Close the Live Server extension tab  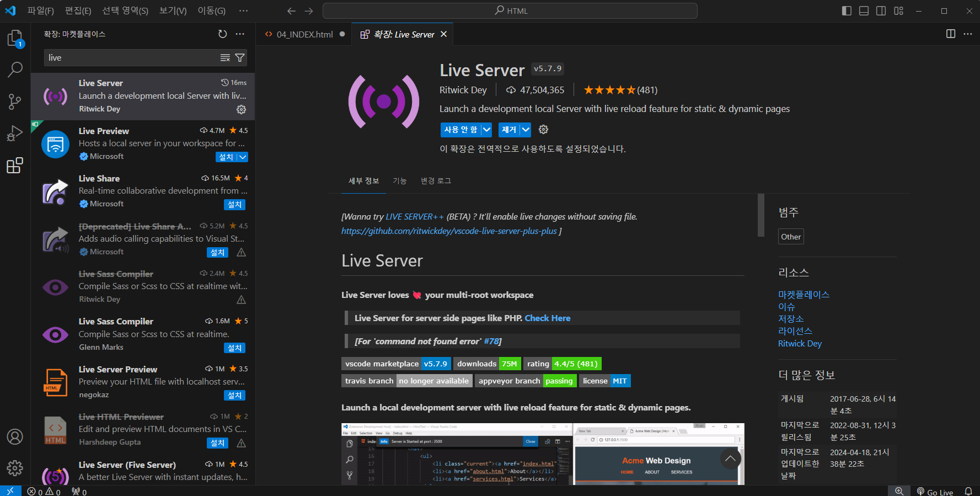pyautogui.click(x=443, y=34)
